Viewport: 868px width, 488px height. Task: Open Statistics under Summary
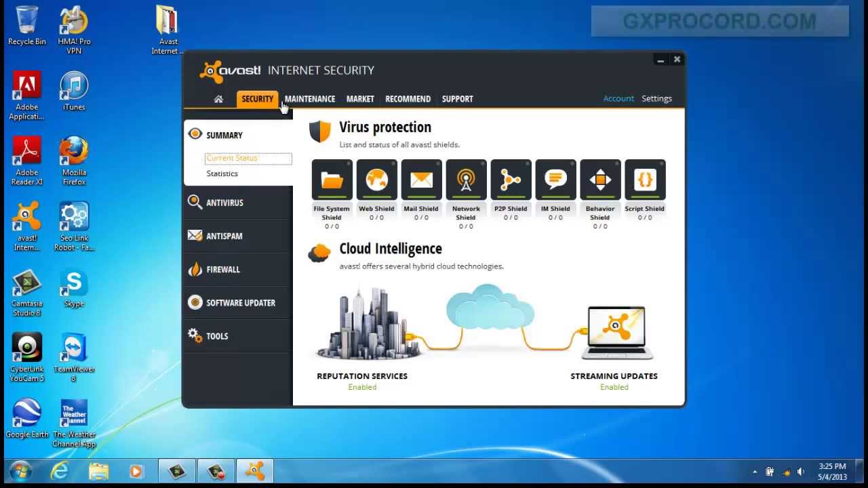tap(222, 174)
